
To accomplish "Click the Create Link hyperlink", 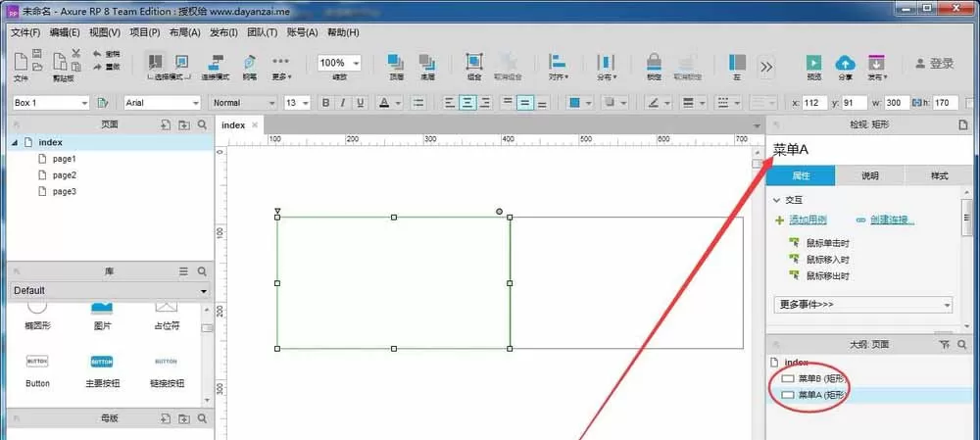I will coord(893,220).
